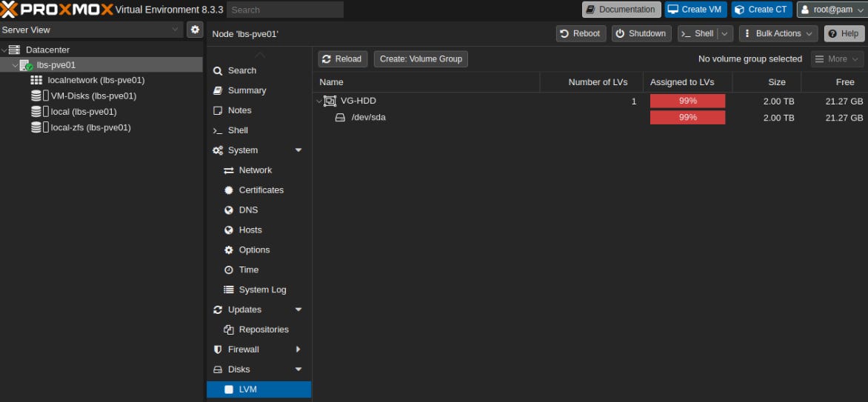Open the Shell button dropdown arrow

(724, 34)
